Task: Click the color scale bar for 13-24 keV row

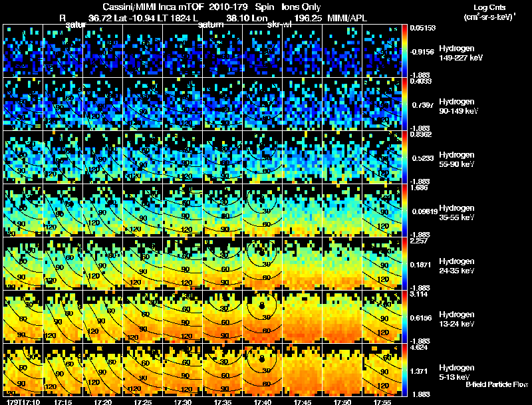Action: coord(404,317)
